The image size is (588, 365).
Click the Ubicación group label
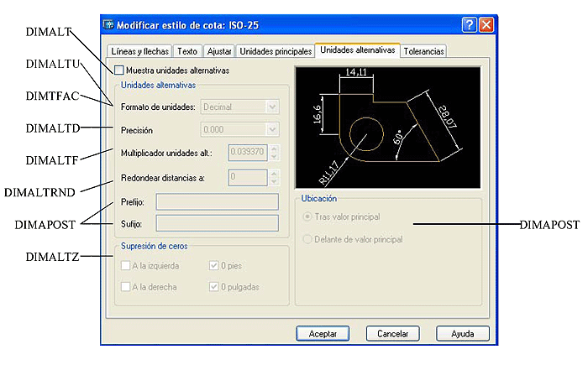[318, 199]
